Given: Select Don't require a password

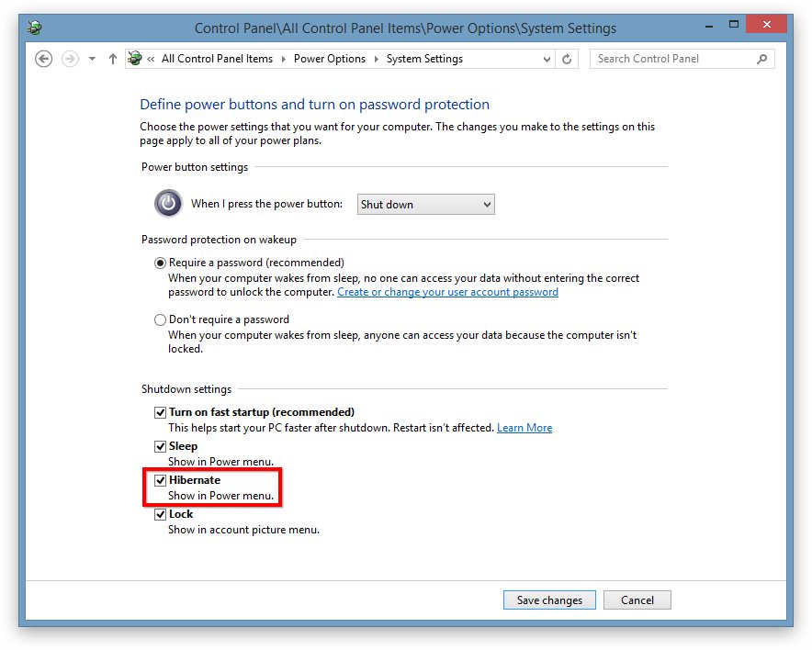Looking at the screenshot, I should [160, 319].
